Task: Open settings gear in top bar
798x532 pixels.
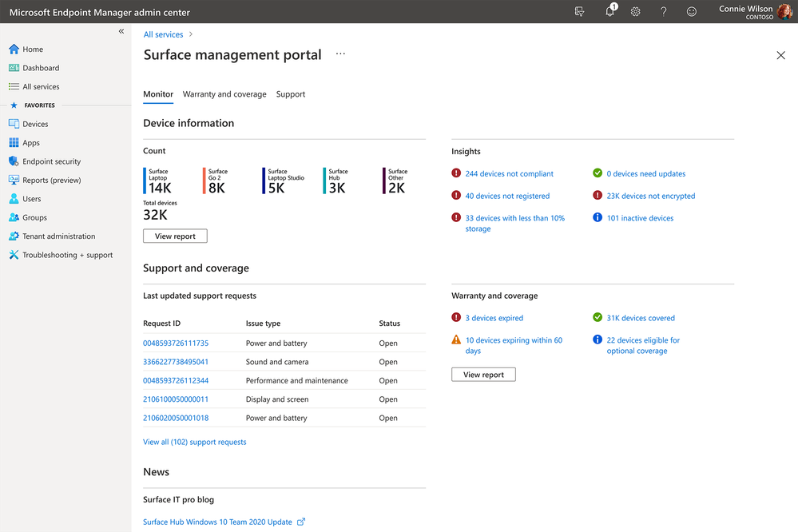Action: point(636,11)
